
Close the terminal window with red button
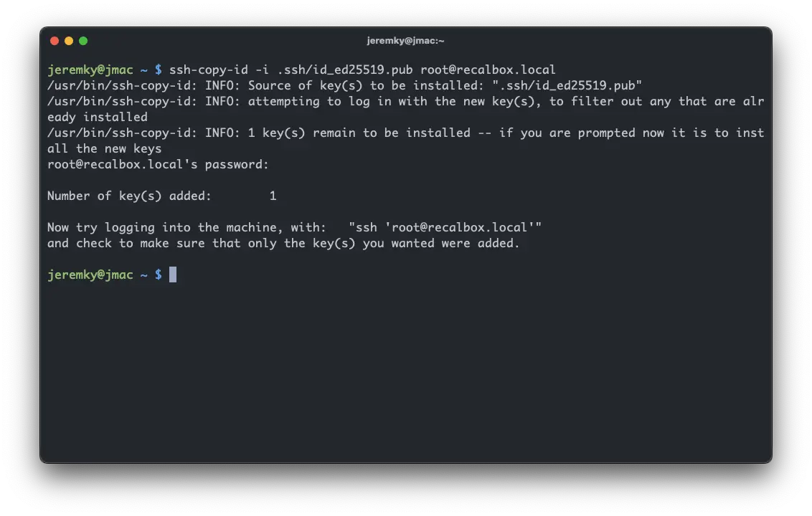[x=55, y=41]
